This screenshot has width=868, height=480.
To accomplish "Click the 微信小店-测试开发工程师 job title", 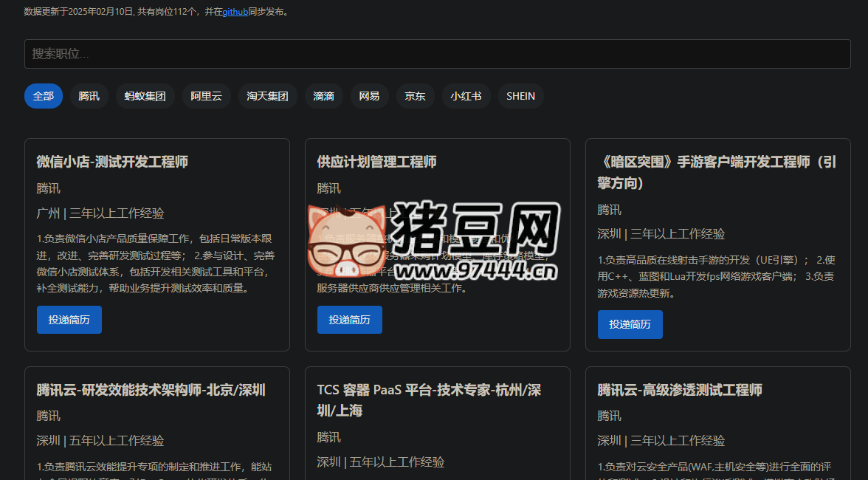I will 112,162.
